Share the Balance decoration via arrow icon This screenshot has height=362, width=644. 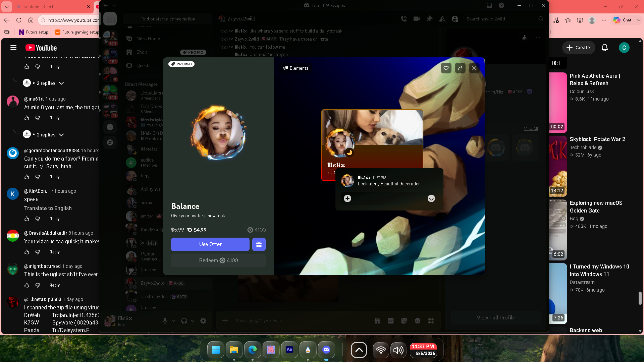(x=460, y=68)
